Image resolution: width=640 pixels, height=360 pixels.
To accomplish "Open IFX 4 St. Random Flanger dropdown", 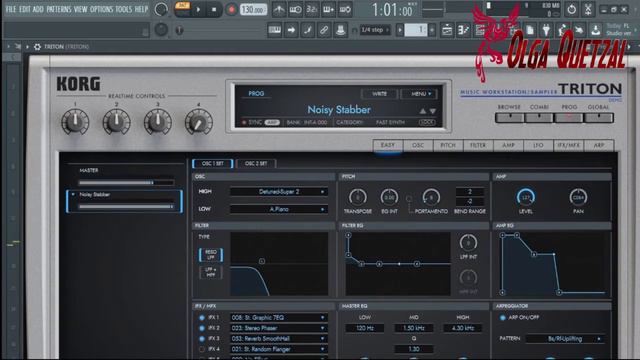I will [279, 349].
